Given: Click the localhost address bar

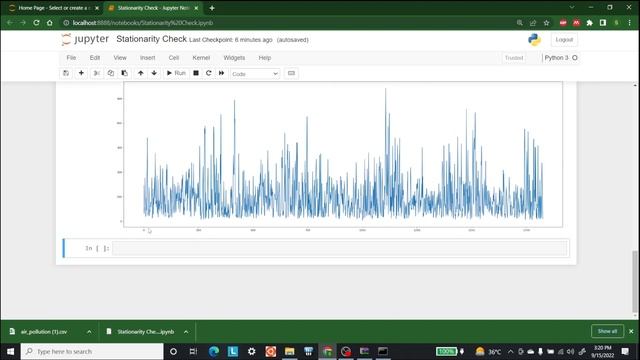Looking at the screenshot, I should 286,23.
